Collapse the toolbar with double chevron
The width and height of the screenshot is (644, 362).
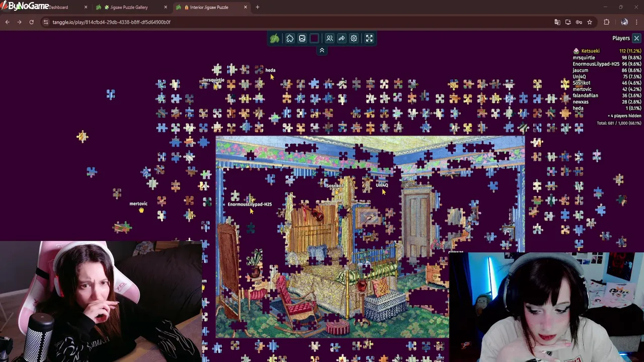coord(322,50)
